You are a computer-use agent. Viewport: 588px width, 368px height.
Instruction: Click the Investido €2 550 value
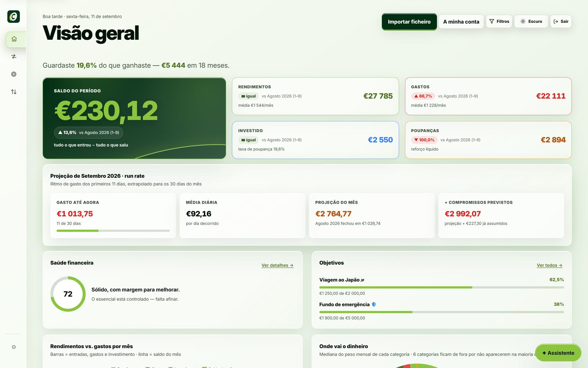[x=380, y=140]
